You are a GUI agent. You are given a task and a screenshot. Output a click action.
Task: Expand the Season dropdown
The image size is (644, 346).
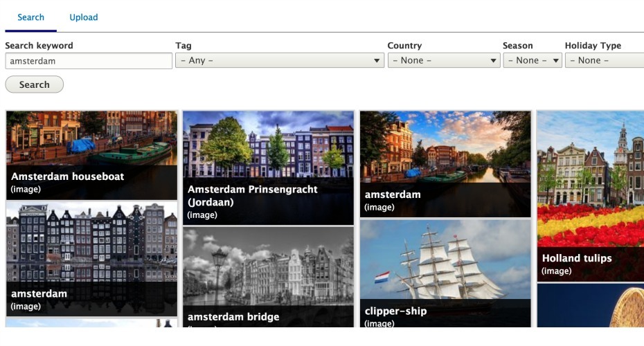coord(533,60)
